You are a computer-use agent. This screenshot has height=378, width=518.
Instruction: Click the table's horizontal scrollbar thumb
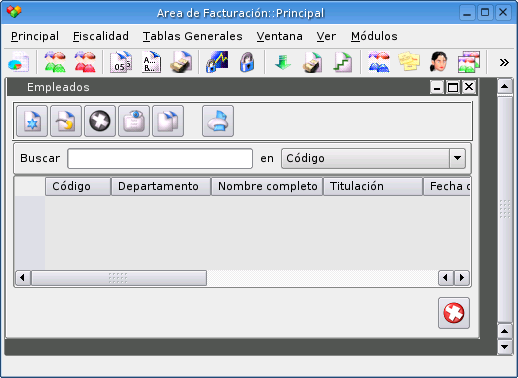(119, 278)
